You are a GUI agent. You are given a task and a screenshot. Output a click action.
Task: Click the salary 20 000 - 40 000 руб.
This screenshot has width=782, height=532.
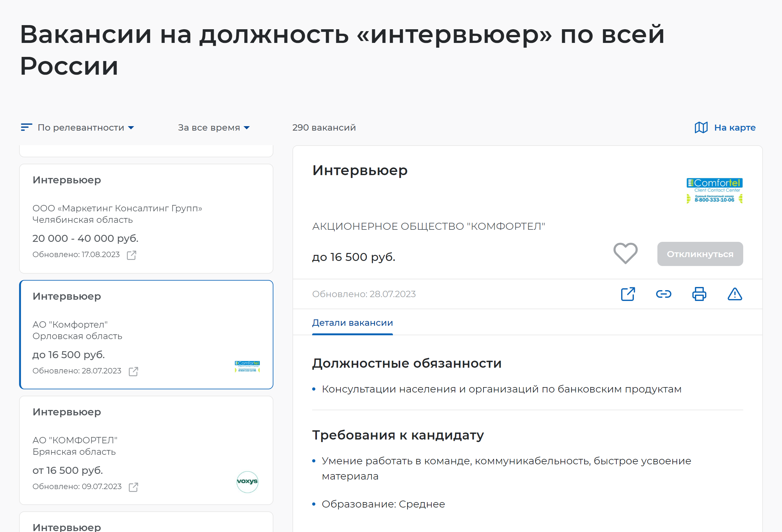86,238
